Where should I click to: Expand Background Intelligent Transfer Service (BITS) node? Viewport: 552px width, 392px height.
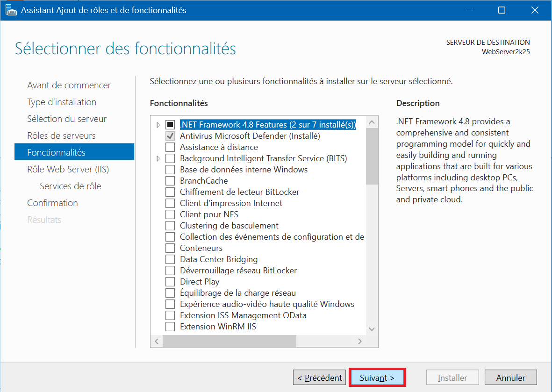tap(158, 158)
